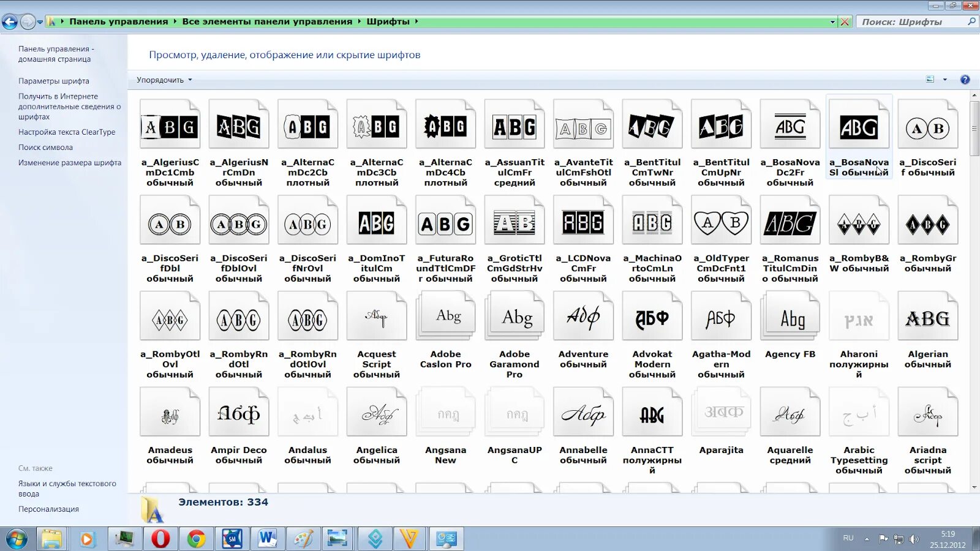The height and width of the screenshot is (551, 980).
Task: Select the a_RomanusTitulCmDino font icon
Action: pos(790,220)
